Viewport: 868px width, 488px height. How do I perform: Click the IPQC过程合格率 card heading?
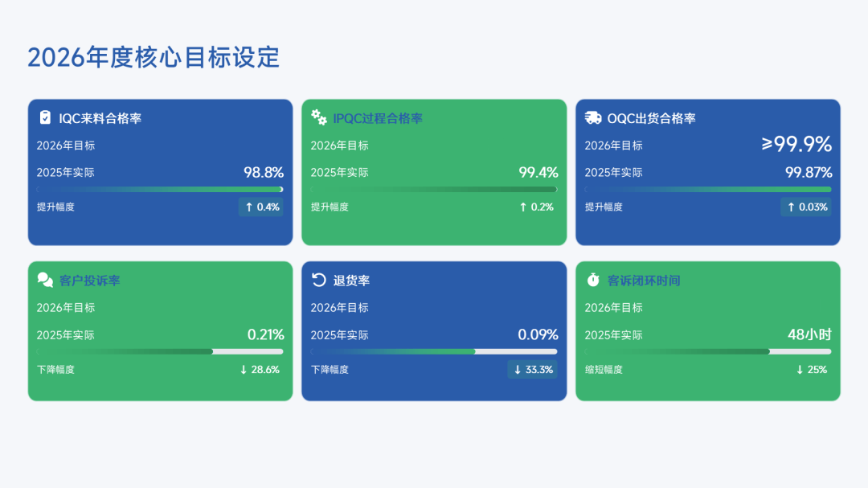[x=378, y=118]
